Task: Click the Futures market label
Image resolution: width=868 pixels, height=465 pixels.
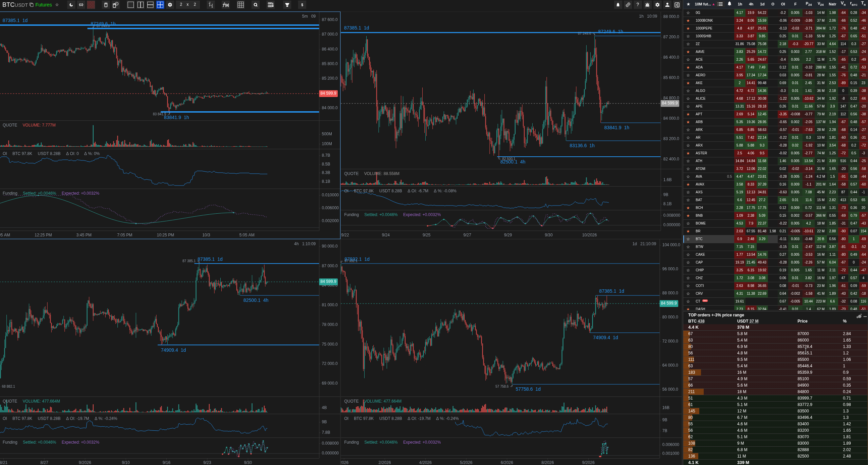Action: pos(43,5)
